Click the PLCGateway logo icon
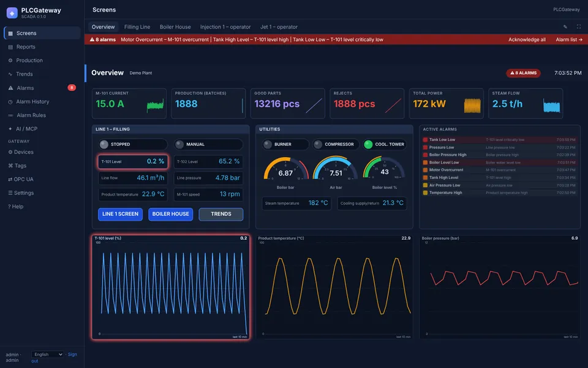Screen dimensions: 588x368 pyautogui.click(x=12, y=13)
